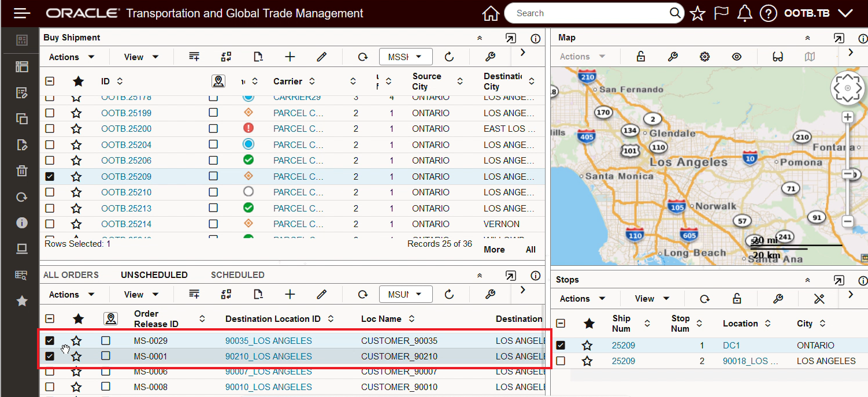Select the pencil edit icon in Buy Shipment toolbar
Viewport: 868px width, 397px height.
pyautogui.click(x=322, y=57)
